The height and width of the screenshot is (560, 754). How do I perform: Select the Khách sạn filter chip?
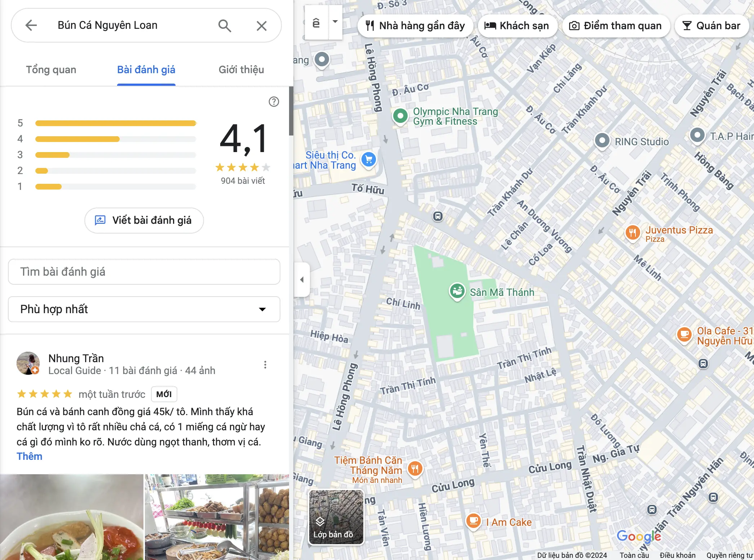click(518, 26)
